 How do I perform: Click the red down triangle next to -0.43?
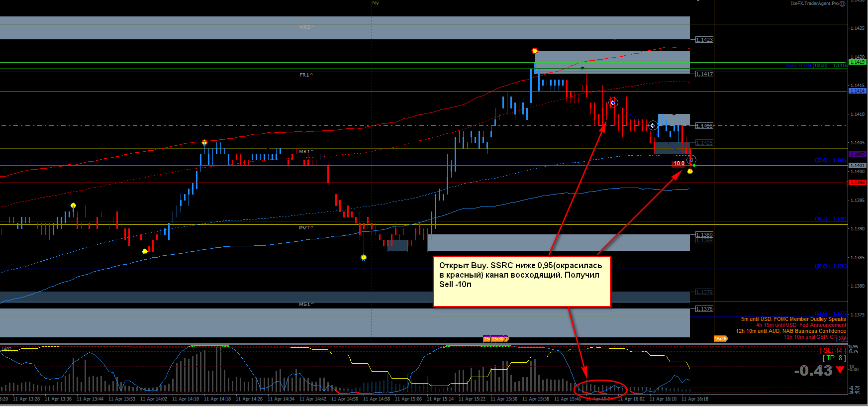click(x=840, y=370)
